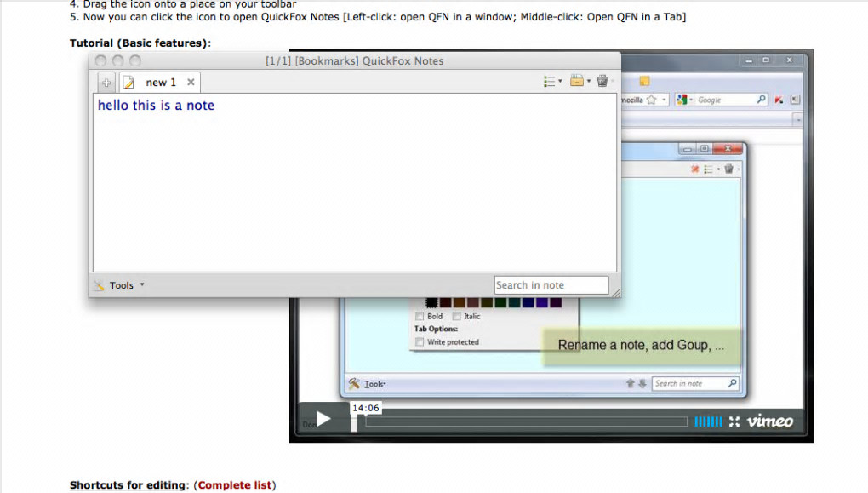This screenshot has width=868, height=493.
Task: Expand the address bar history dropdown in Firefox
Action: (664, 100)
